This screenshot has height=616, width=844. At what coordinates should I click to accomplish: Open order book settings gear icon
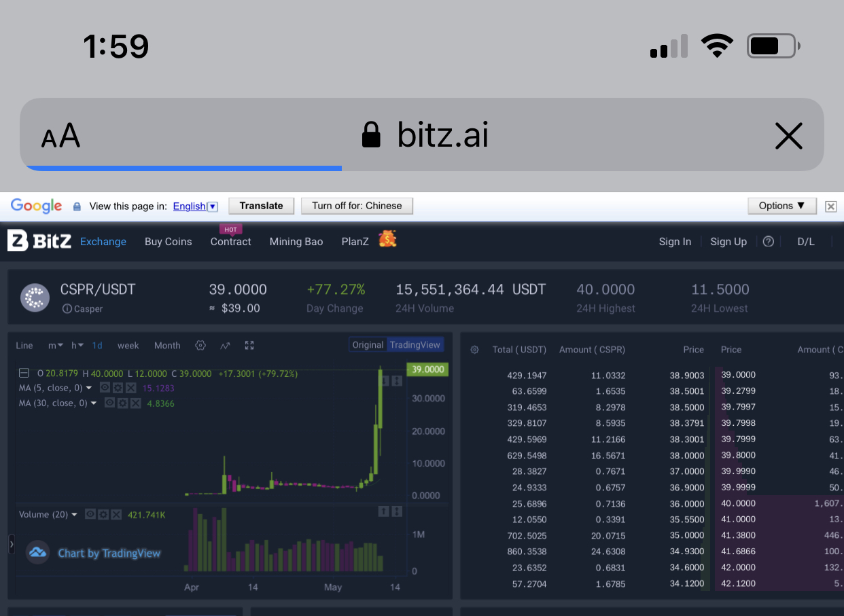(474, 350)
